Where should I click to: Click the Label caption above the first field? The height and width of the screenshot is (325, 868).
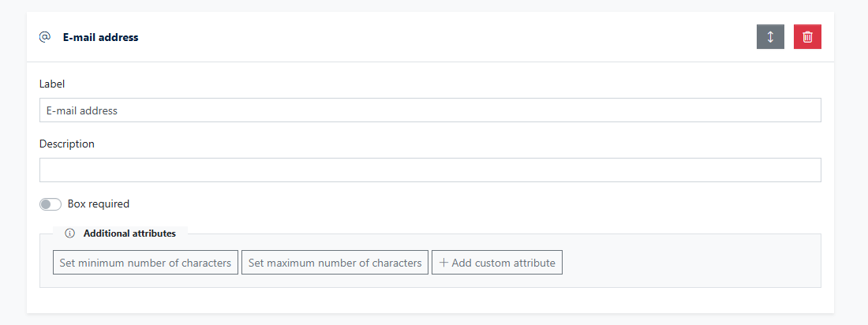coord(52,84)
